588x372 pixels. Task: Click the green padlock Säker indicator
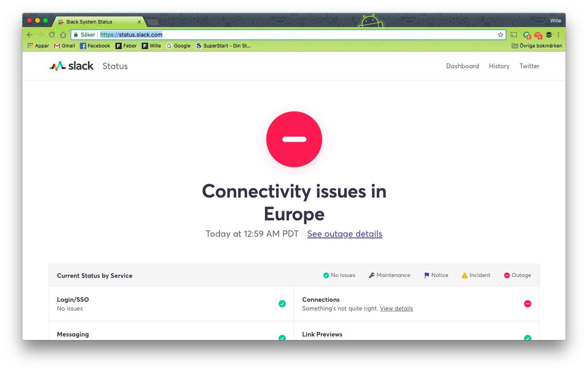pyautogui.click(x=84, y=35)
